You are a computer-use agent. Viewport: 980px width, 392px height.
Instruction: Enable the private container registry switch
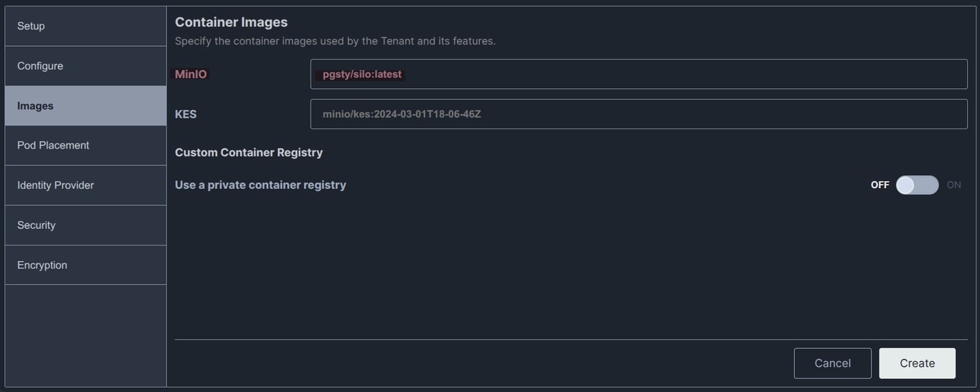(x=917, y=185)
